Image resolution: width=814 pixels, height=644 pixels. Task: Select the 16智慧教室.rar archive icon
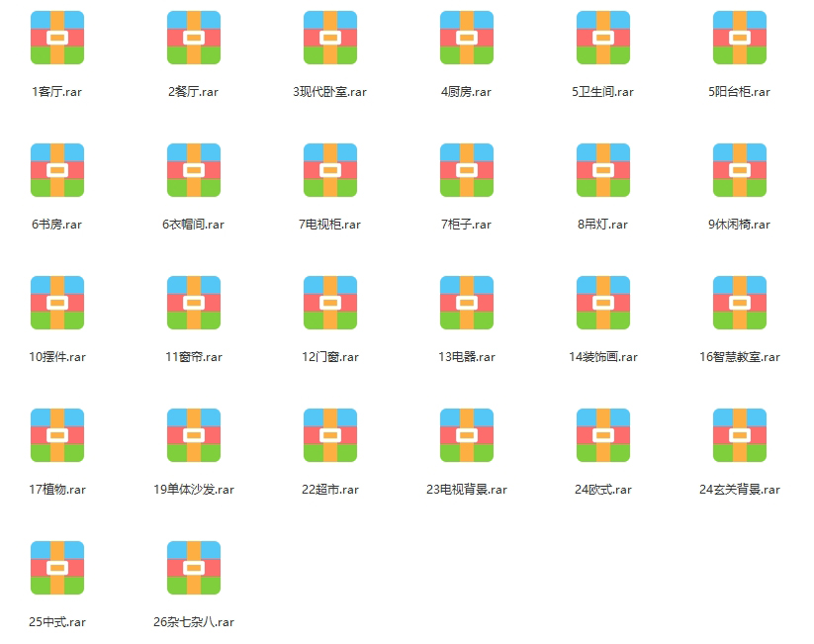pyautogui.click(x=740, y=303)
